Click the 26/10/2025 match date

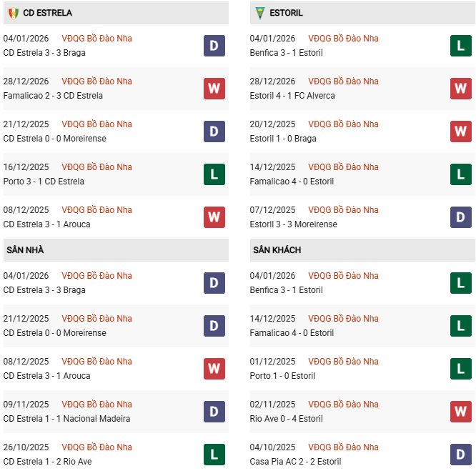(x=26, y=447)
